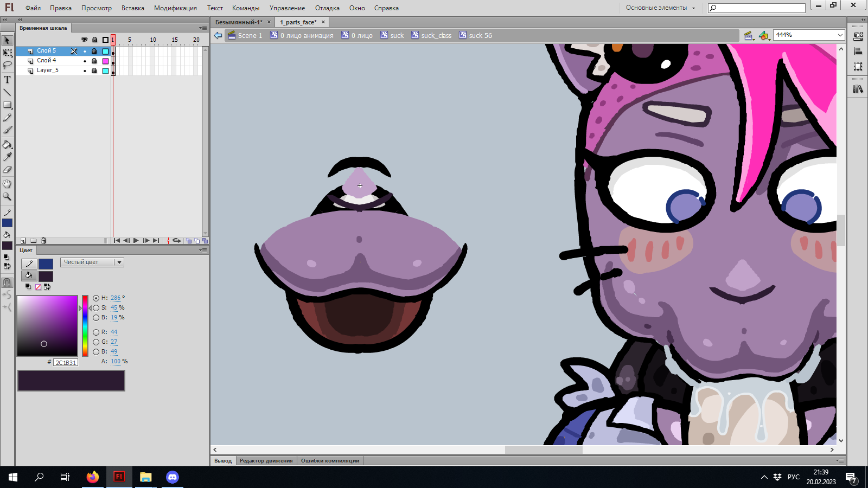Select the Line tool
Screen dimensions: 868x488
pyautogui.click(x=7, y=92)
